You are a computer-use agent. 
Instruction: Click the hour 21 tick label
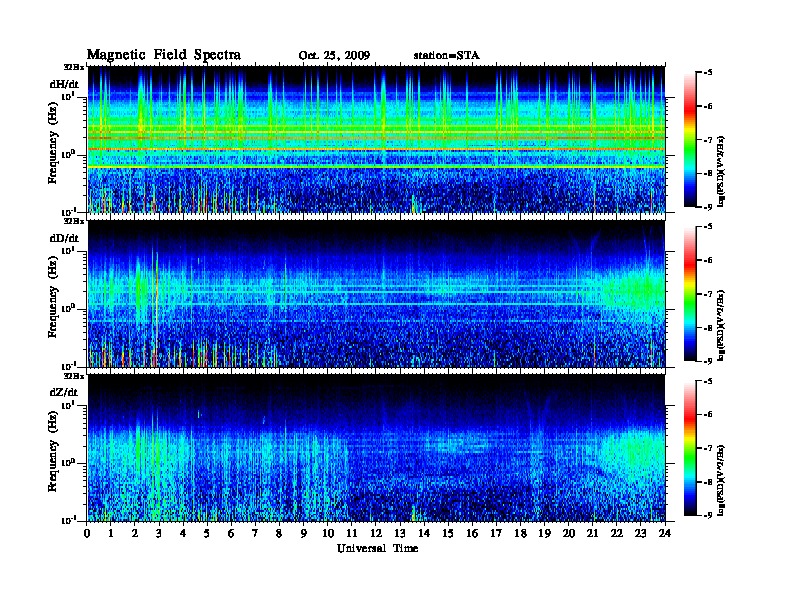pos(593,534)
